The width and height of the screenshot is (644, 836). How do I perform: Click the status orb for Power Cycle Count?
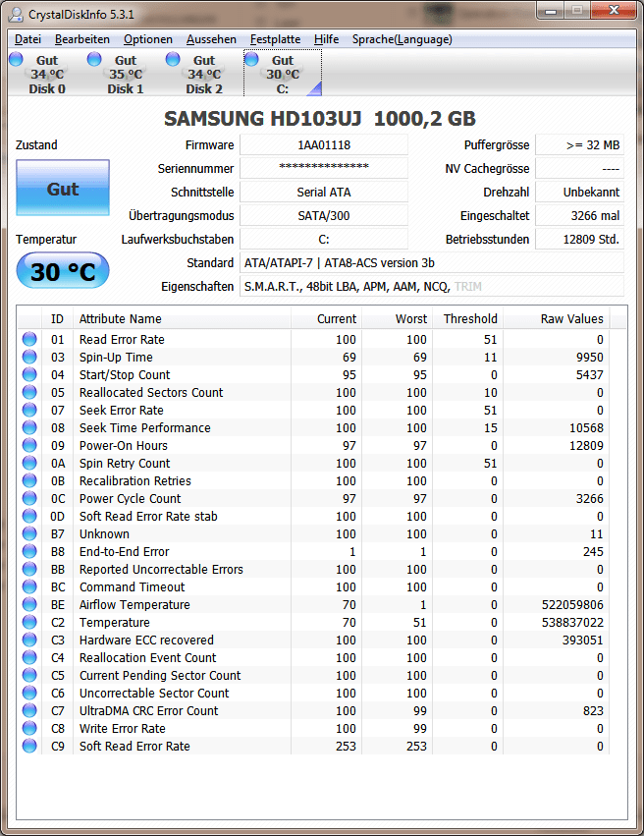tap(29, 498)
